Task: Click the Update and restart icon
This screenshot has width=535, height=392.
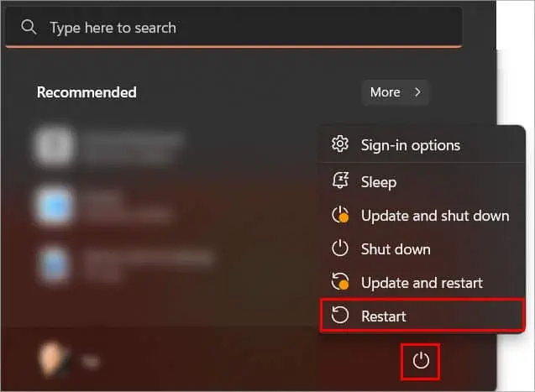Action: (340, 283)
